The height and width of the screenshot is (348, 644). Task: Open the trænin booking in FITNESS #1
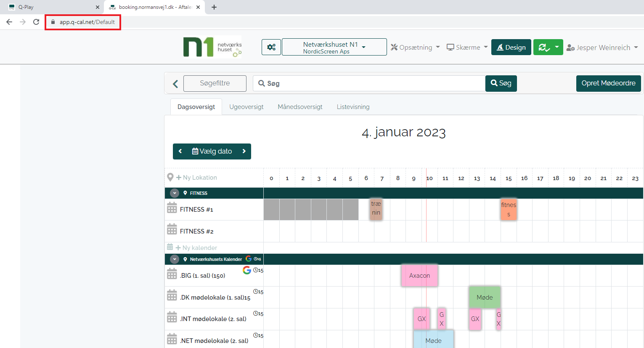pos(376,209)
